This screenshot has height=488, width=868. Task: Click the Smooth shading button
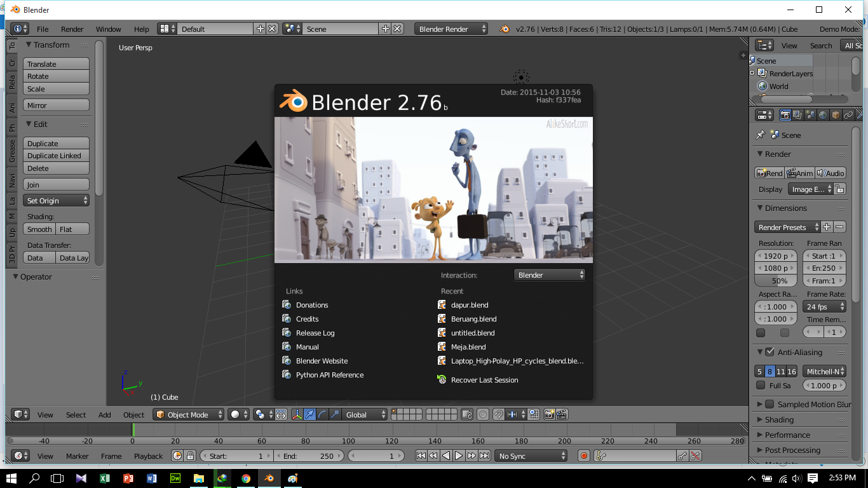39,229
